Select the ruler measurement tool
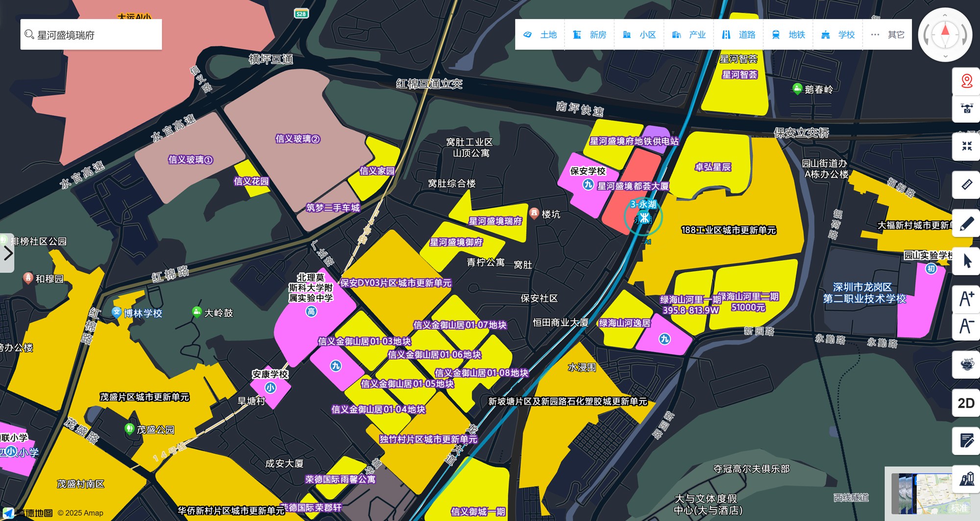This screenshot has height=521, width=980. point(966,184)
